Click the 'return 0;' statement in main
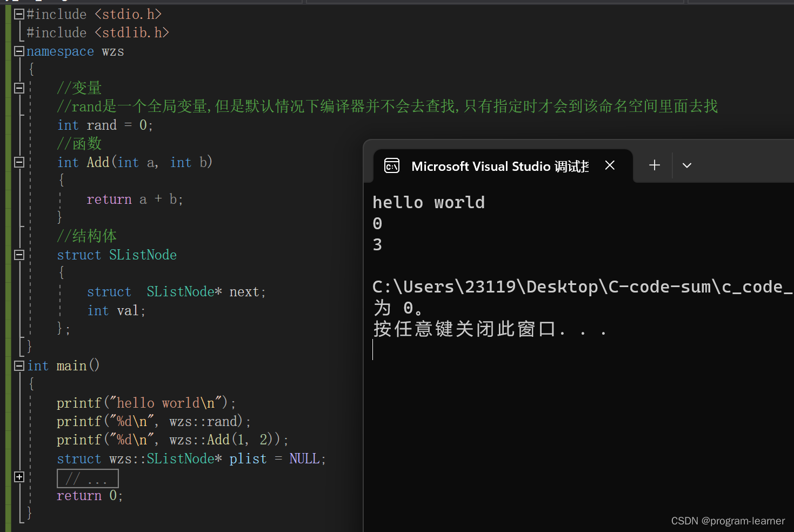 click(x=90, y=496)
